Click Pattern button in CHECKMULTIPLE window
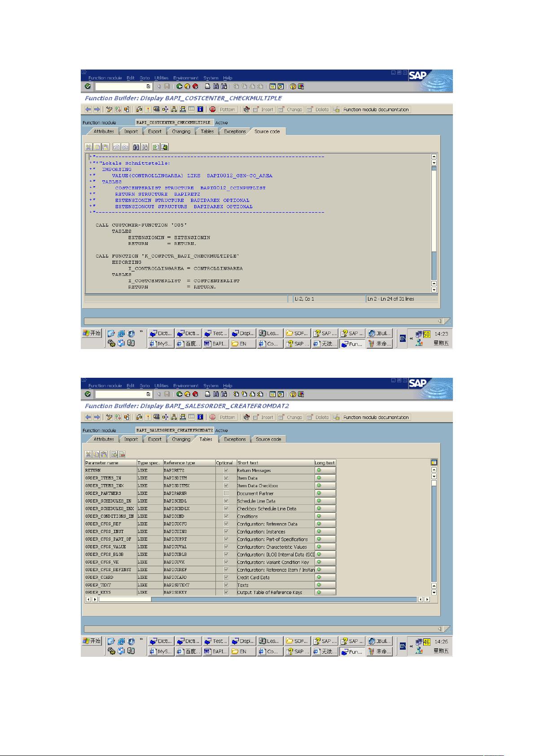Screen dimensions: 535x756 [x=227, y=109]
